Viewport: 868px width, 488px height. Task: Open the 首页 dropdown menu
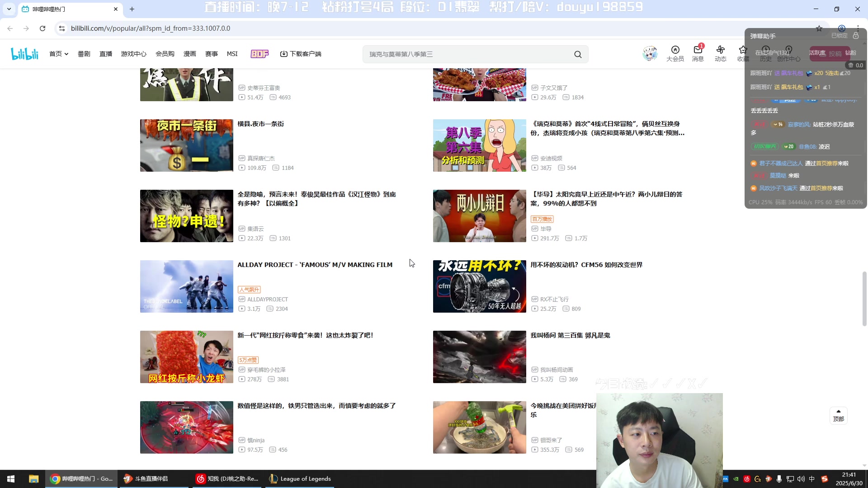[x=59, y=54]
